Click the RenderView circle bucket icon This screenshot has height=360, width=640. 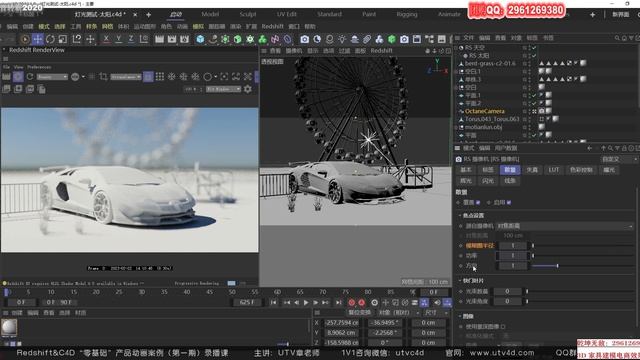tap(208, 77)
